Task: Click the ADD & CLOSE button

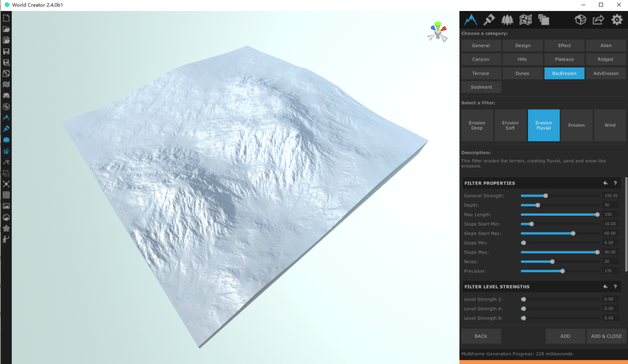Action: point(606,336)
